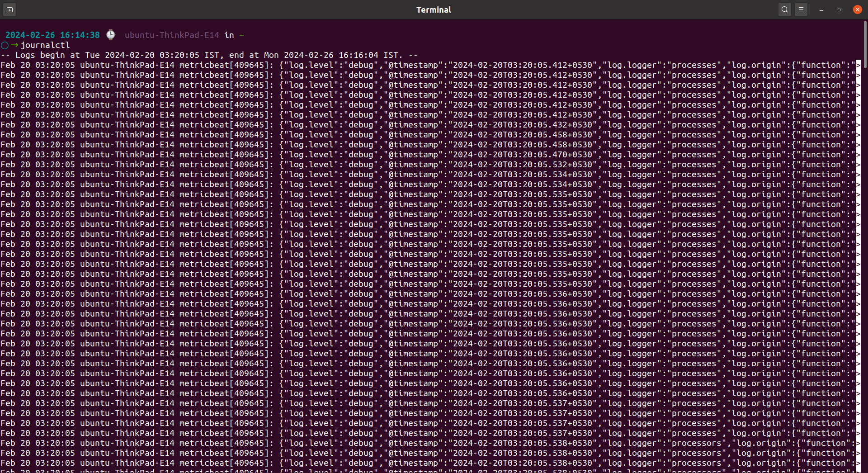Image resolution: width=868 pixels, height=473 pixels.
Task: Close the Terminal window
Action: tap(858, 9)
